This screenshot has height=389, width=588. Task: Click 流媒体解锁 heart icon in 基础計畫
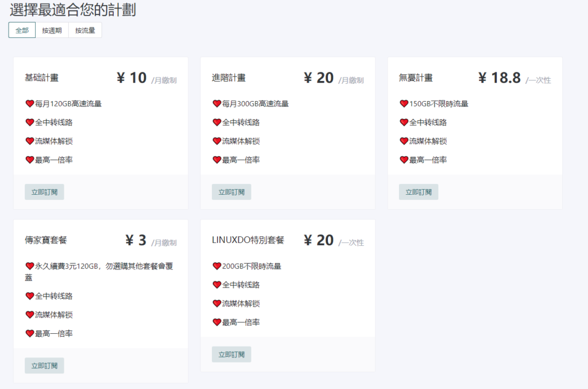click(30, 141)
